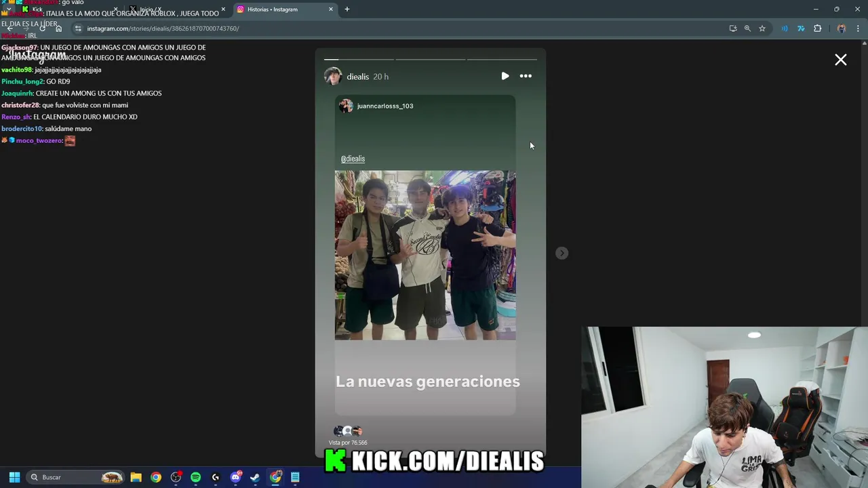Viewport: 868px width, 488px height.
Task: Open Spotify from the taskbar
Action: (196, 477)
